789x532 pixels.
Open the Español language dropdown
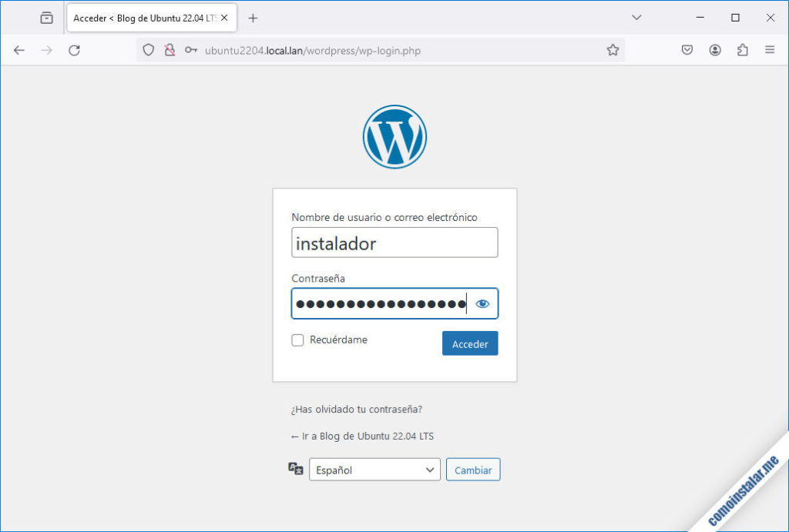click(374, 468)
